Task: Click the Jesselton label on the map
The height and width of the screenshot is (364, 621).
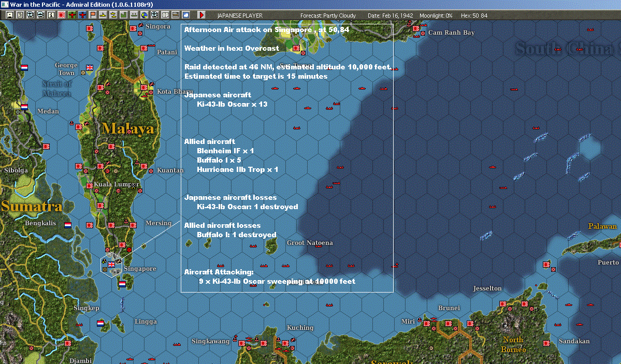Action: pyautogui.click(x=487, y=288)
